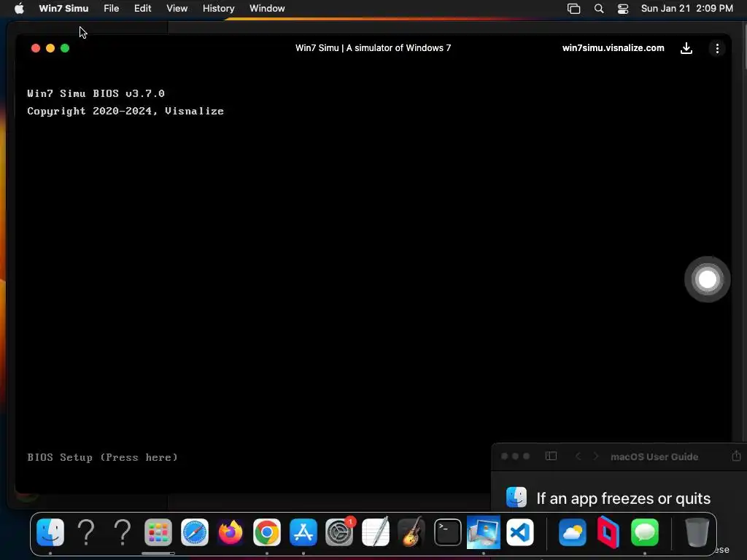Open the three-dot options menu in Win7 Simu
Image resolution: width=747 pixels, height=560 pixels.
coord(717,48)
